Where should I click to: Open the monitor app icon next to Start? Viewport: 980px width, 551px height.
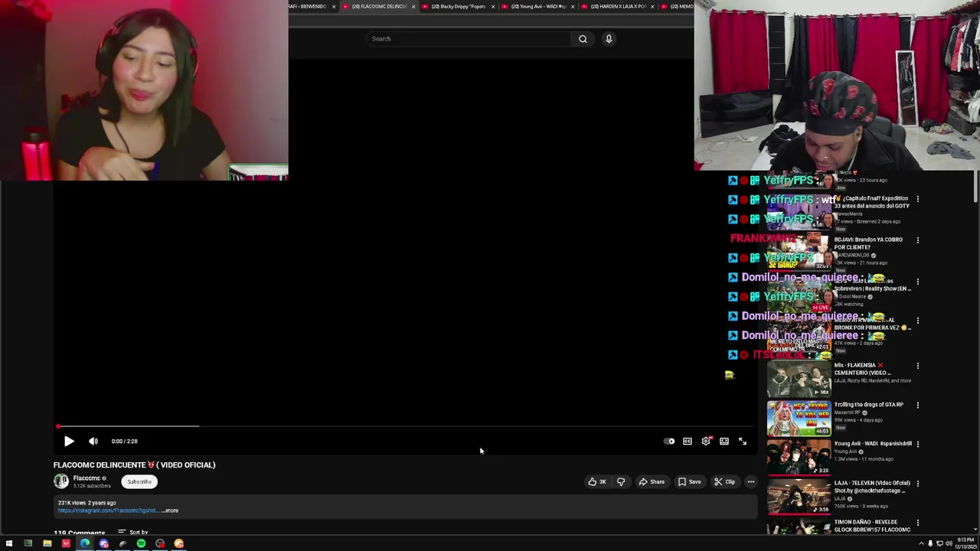28,543
